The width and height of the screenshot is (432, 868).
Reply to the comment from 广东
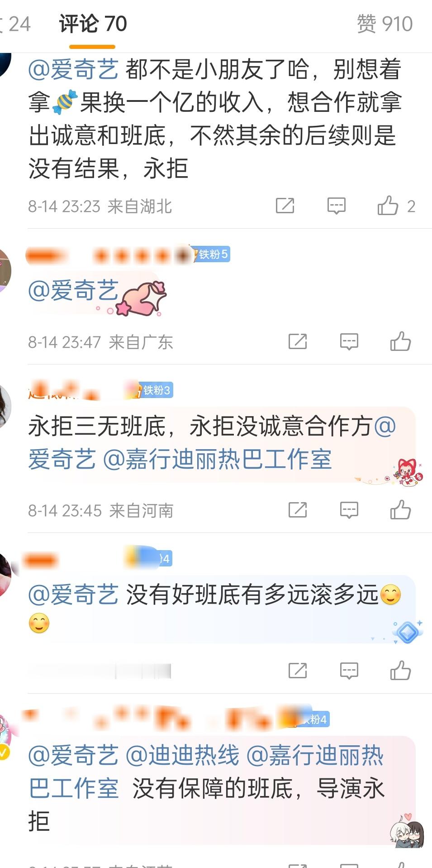349,341
